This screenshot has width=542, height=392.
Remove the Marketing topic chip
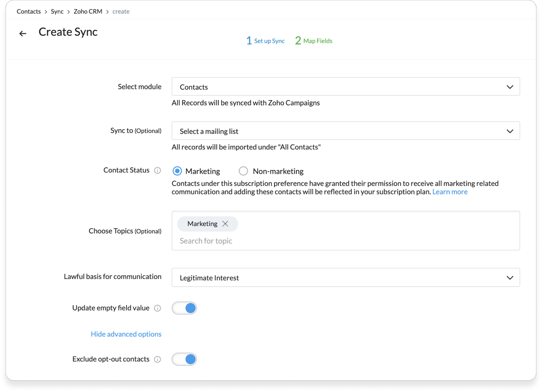tap(225, 224)
